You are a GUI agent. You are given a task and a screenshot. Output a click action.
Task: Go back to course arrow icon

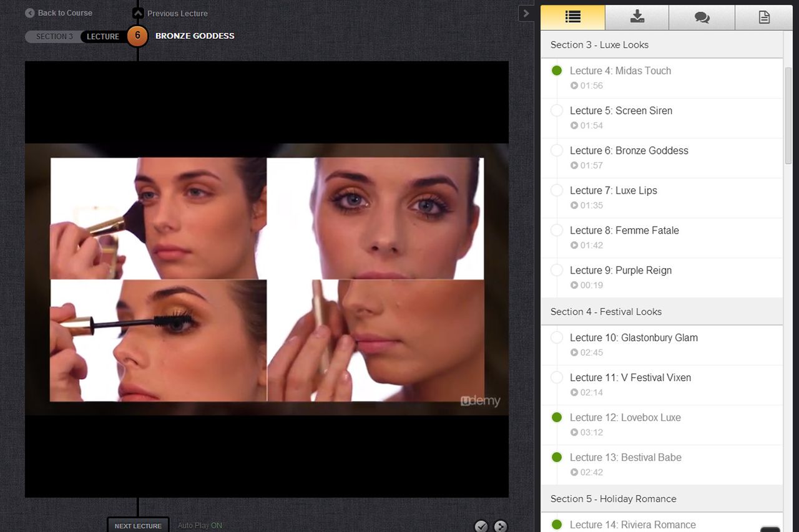click(x=30, y=12)
